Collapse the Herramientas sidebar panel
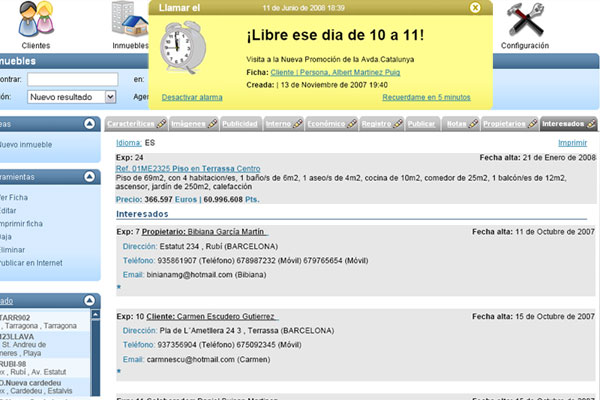 (88, 176)
